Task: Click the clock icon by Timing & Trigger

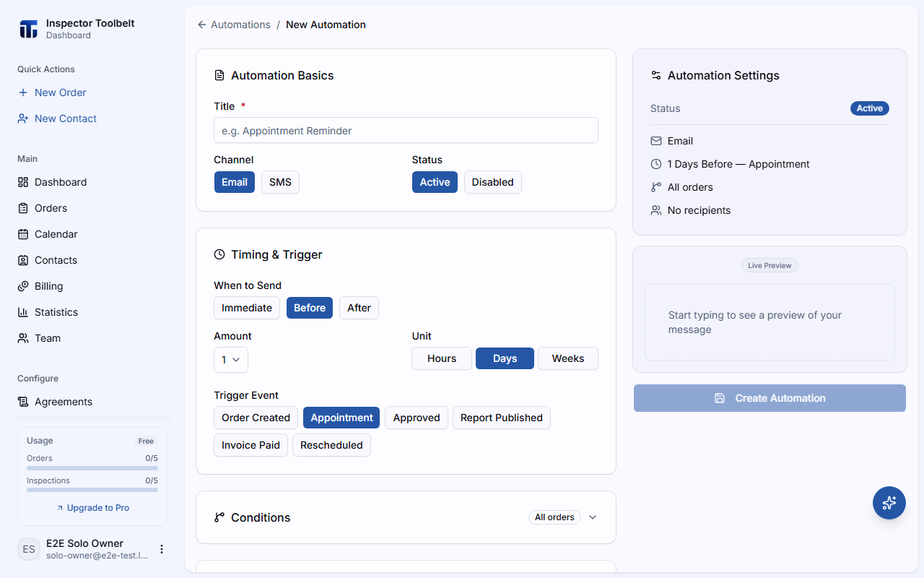Action: 219,254
